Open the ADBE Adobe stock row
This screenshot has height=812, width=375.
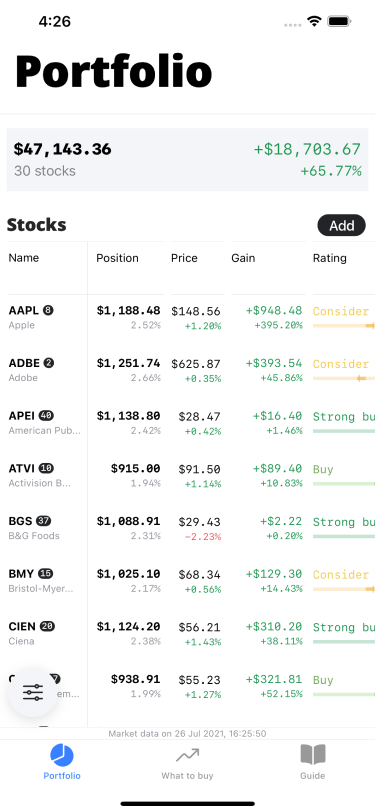188,370
